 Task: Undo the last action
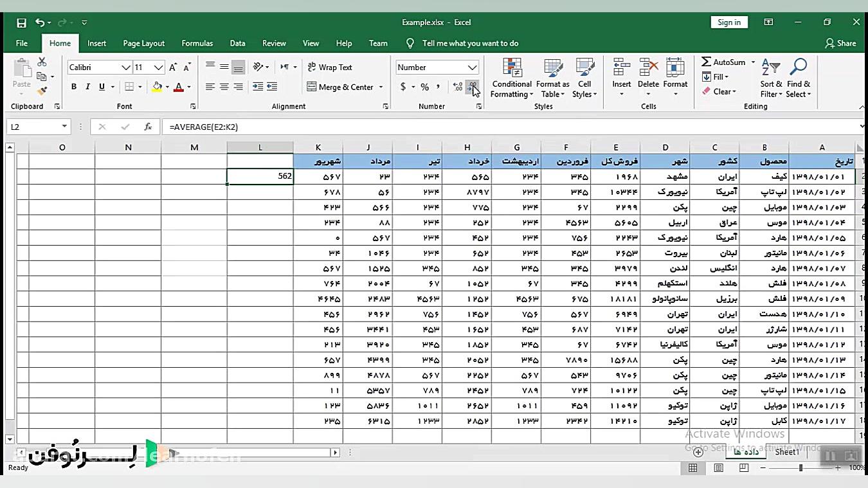pos(40,23)
